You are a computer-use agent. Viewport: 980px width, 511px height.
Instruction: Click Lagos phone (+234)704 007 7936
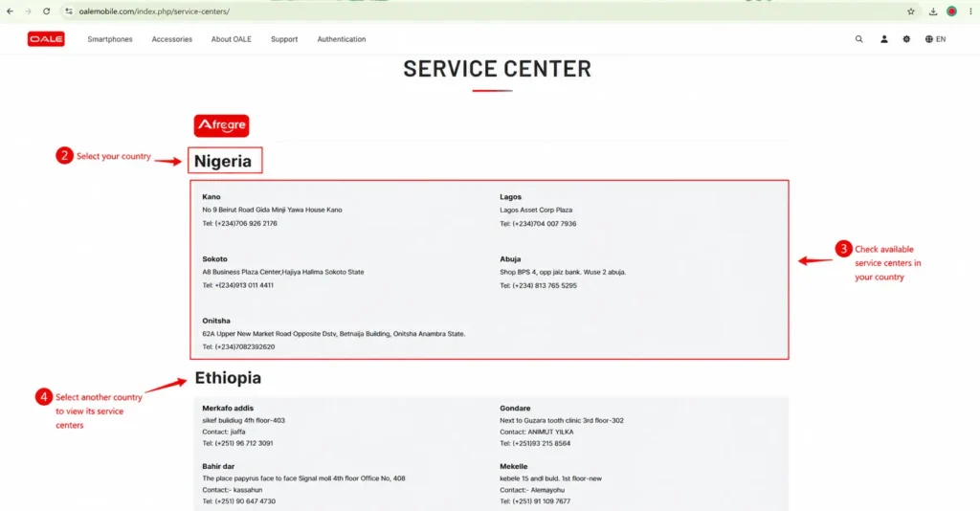pos(538,223)
